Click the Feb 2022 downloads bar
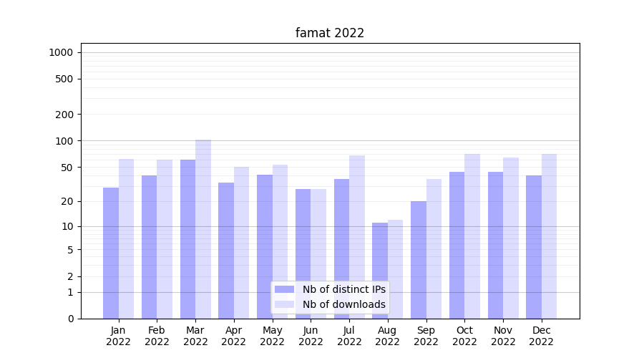Screen dimensions: 644x358 pyautogui.click(x=165, y=238)
